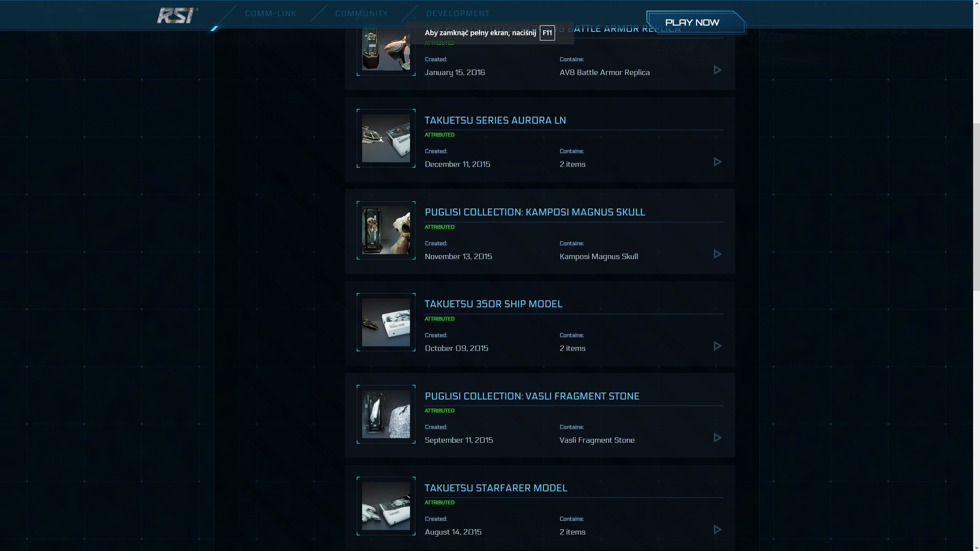
Task: Click the date November 13, 2015
Action: pos(458,256)
